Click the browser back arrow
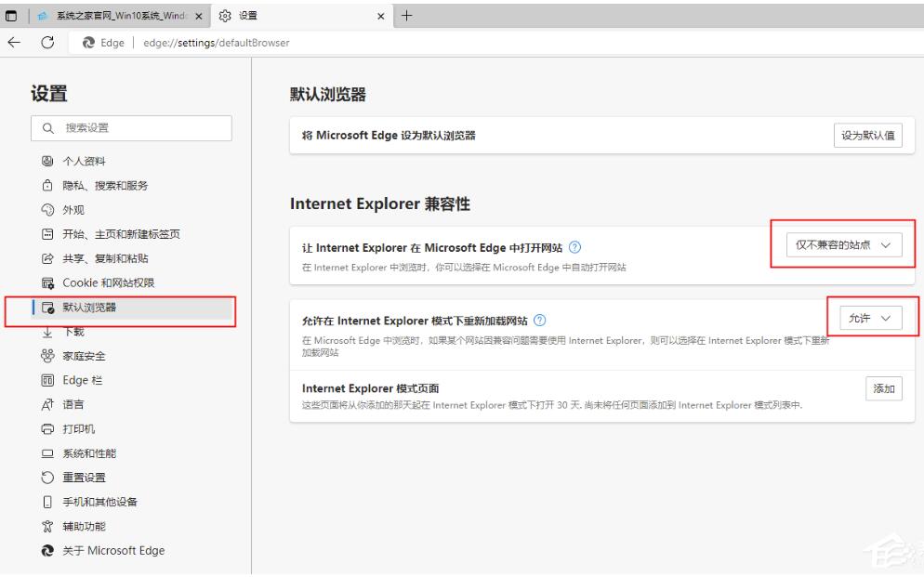Image resolution: width=924 pixels, height=577 pixels. (x=14, y=42)
